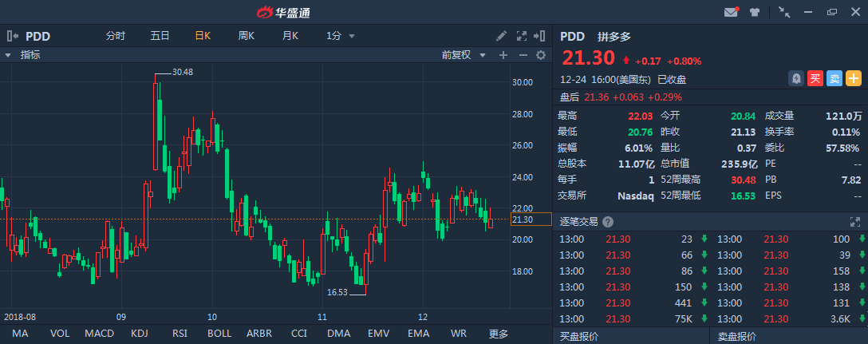
Task: Enable the CCI indicator
Action: coord(299,334)
